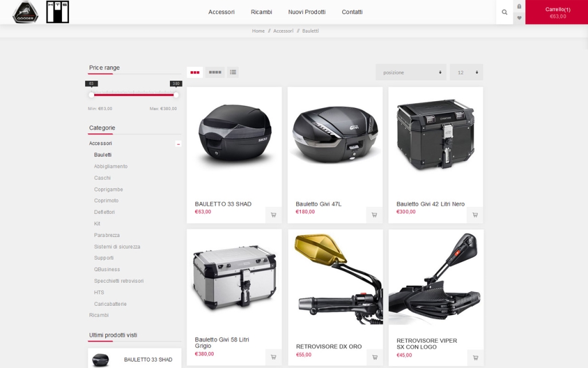Click Bauletto Givi 42 Litri Nero title
588x368 pixels.
(431, 204)
